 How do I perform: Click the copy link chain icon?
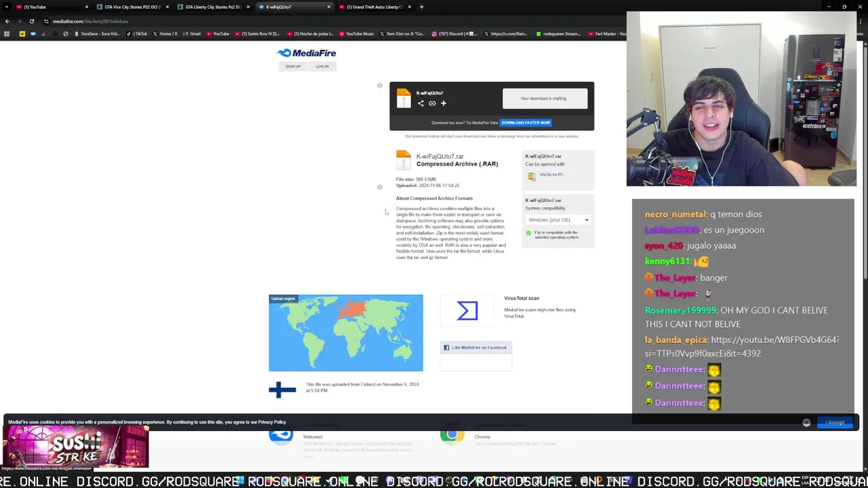click(432, 103)
